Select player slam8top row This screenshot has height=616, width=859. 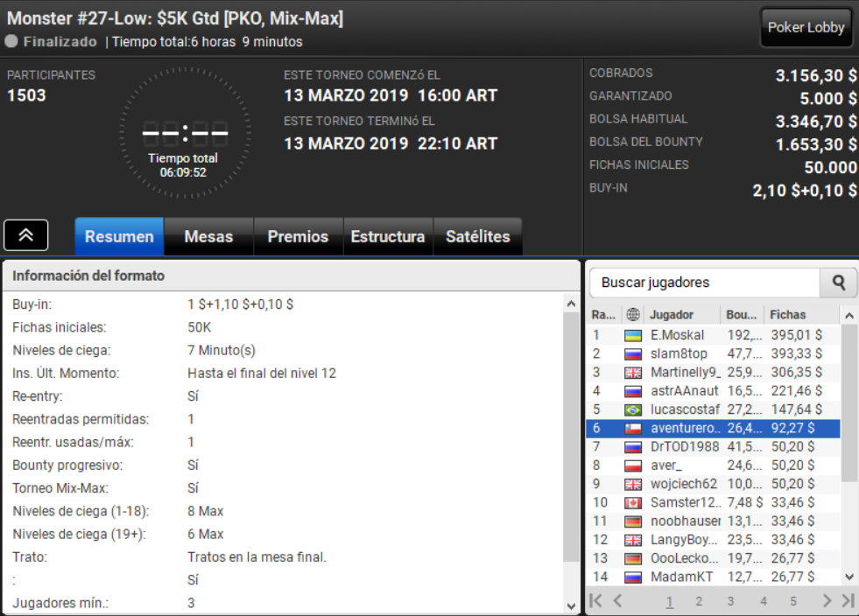(x=713, y=353)
